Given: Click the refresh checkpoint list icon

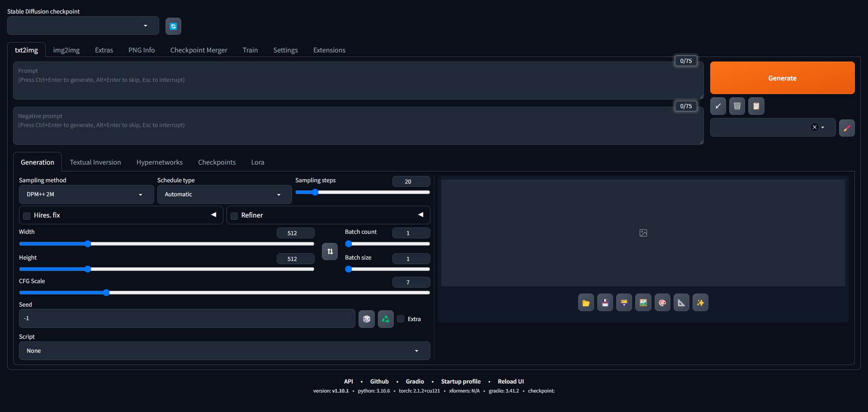Looking at the screenshot, I should click(173, 26).
